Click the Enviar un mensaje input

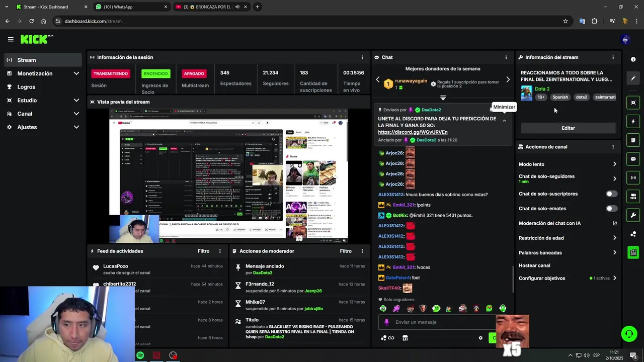pos(437,322)
